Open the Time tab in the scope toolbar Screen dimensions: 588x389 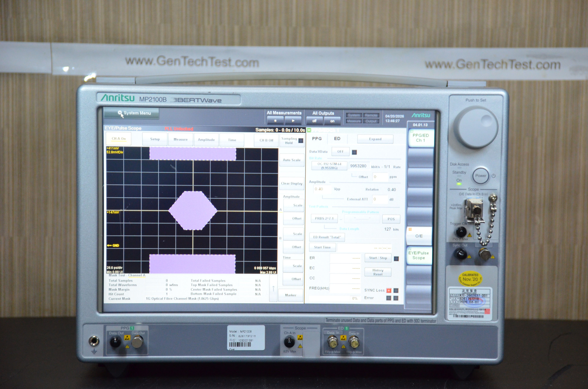tap(232, 140)
